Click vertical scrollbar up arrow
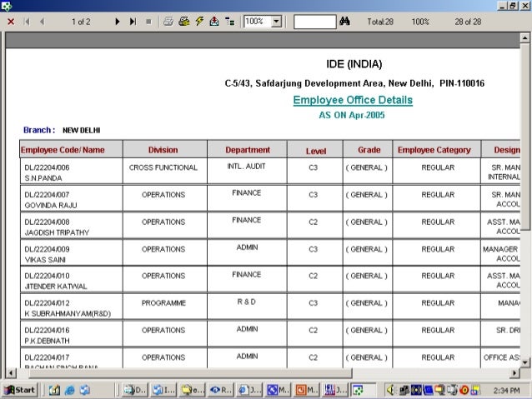 524,37
